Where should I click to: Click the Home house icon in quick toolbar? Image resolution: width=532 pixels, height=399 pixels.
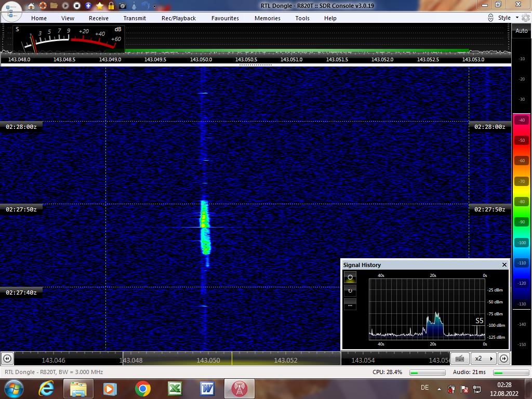[31, 6]
